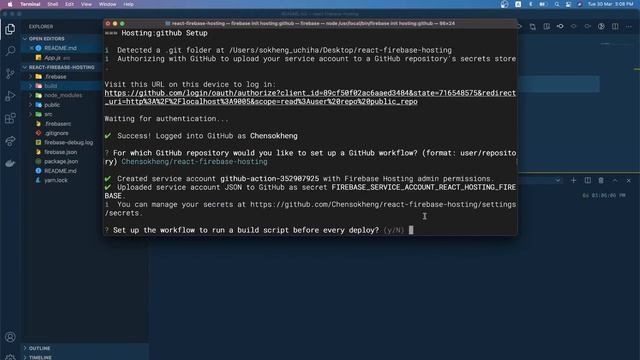Image resolution: width=640 pixels, height=360 pixels.
Task: Open the Shell menu
Action: click(52, 4)
